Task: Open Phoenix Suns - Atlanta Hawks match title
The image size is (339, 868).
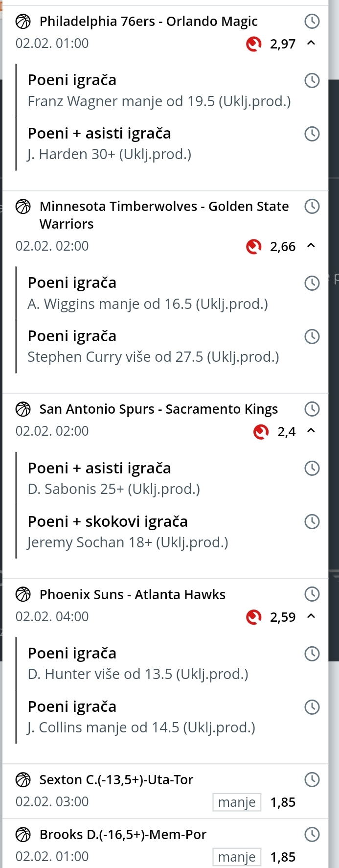Action: [x=132, y=594]
